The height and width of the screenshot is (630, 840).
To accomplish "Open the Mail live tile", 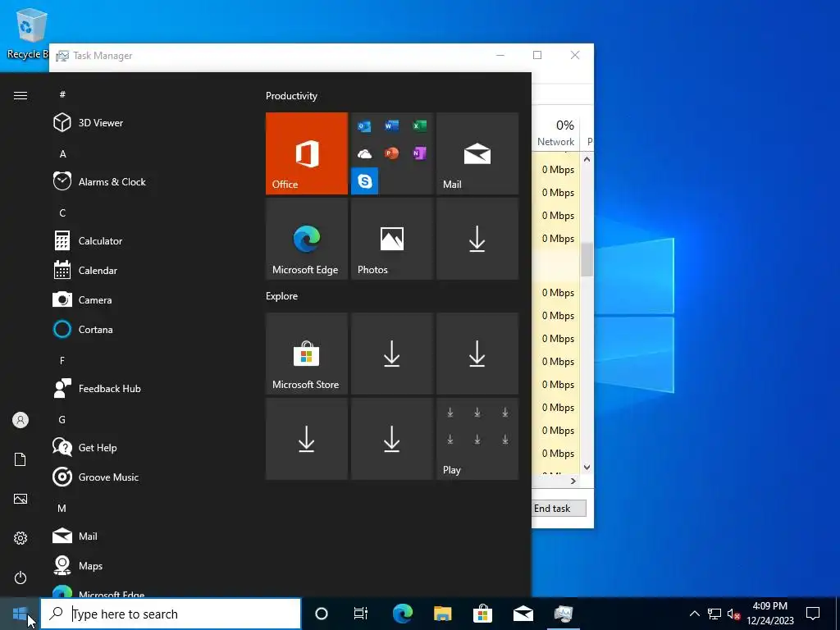I will [477, 153].
